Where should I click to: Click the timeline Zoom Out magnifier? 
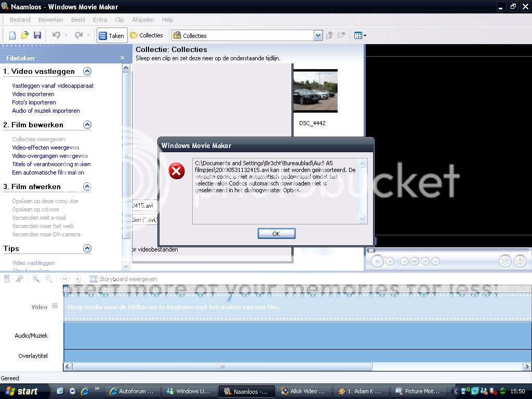[48, 279]
